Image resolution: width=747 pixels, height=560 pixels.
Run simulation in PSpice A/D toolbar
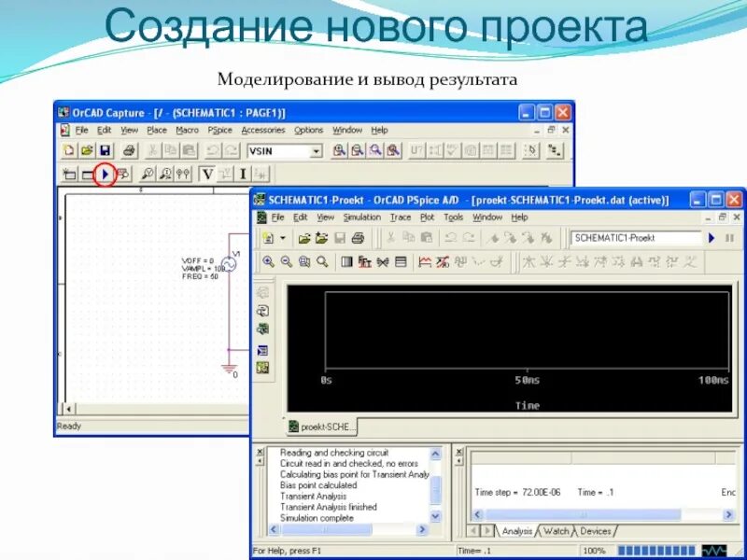point(712,238)
